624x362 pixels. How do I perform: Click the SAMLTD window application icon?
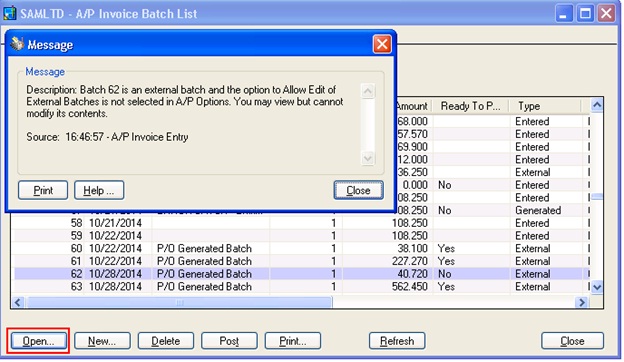(x=10, y=14)
